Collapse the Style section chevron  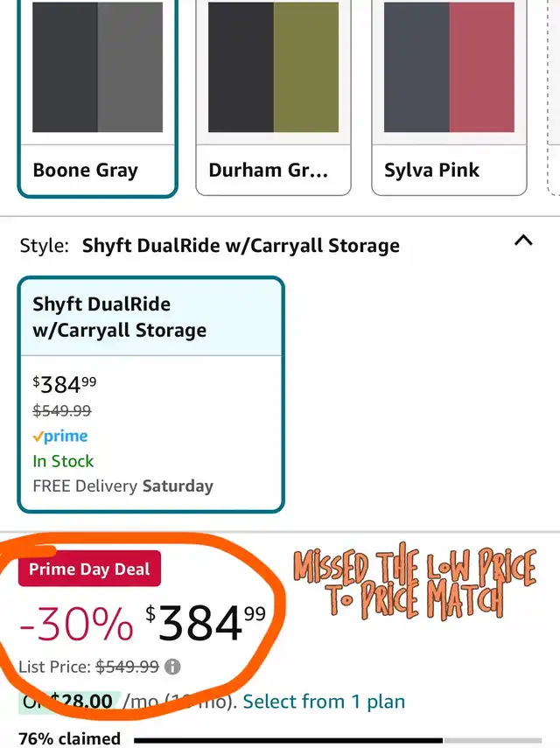[523, 241]
